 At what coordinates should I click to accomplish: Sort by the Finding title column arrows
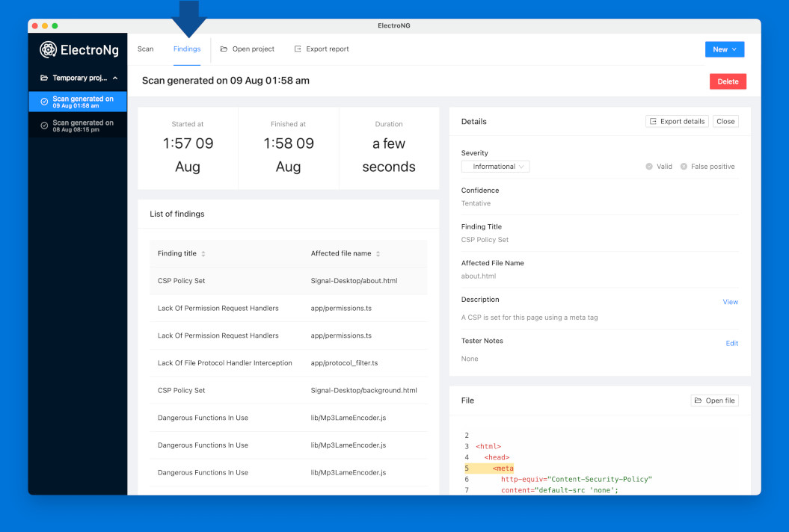coord(203,254)
